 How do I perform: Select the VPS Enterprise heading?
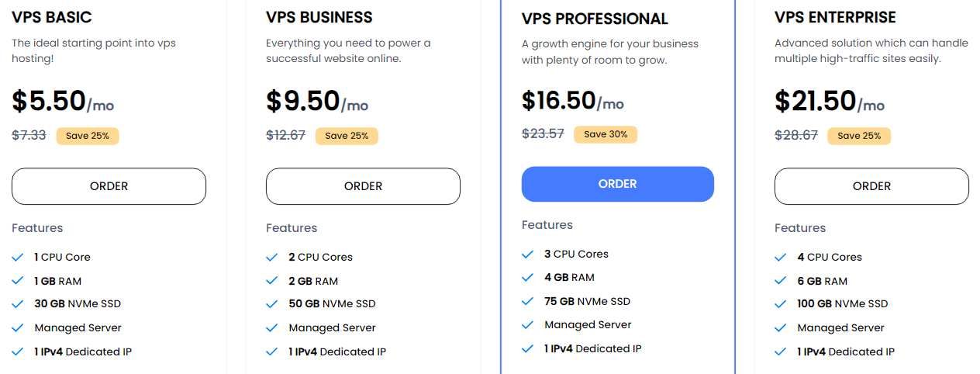[835, 17]
